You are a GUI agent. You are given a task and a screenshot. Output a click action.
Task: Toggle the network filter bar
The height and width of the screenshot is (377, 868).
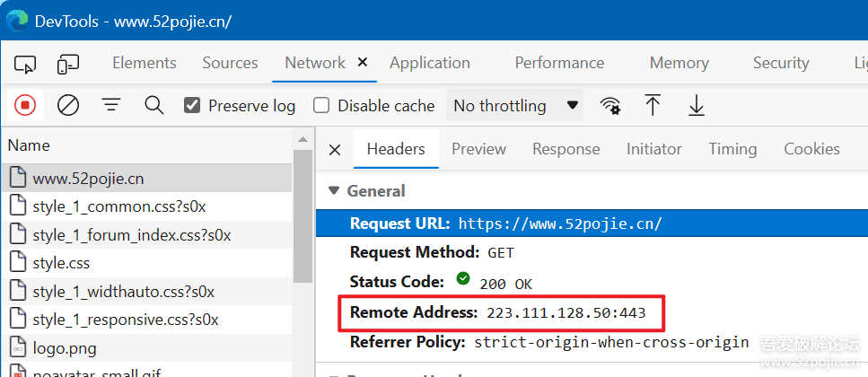coord(111,105)
